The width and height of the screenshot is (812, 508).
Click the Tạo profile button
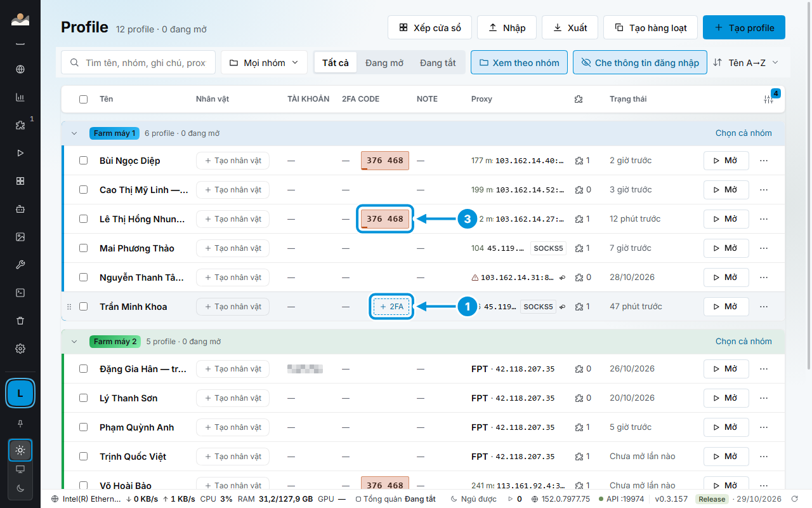click(744, 28)
